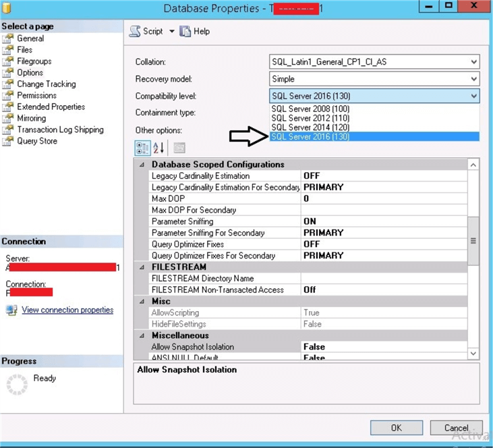Viewport: 493px width, 448px height.
Task: Click the OK button
Action: 397,428
